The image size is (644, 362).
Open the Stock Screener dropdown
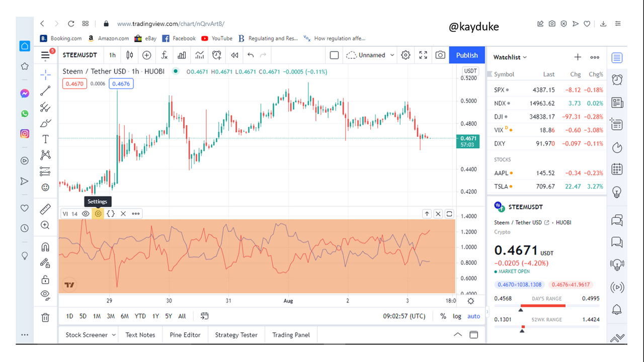coord(91,335)
